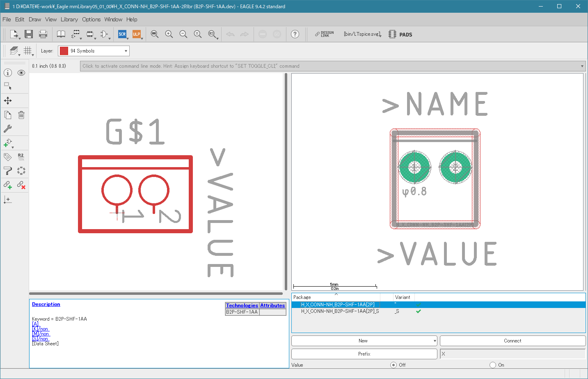Select the Connect link-plus tool

pos(8,185)
